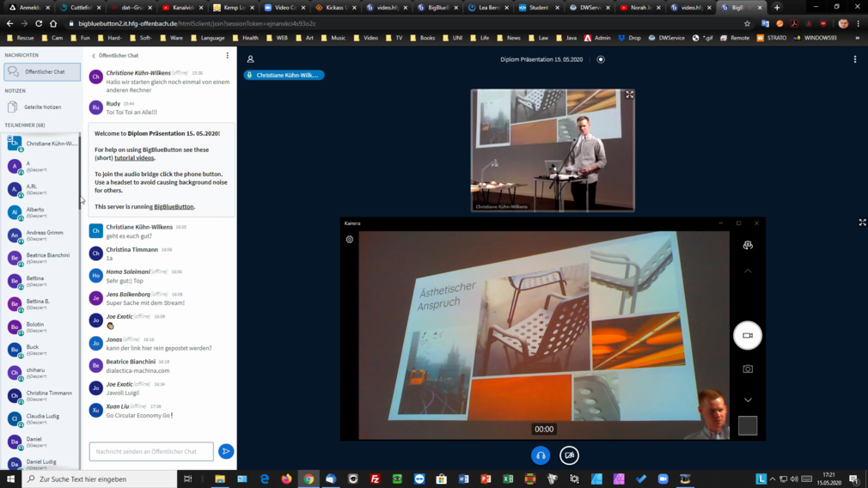Click the chat message input field
868x488 pixels.
coord(151,451)
